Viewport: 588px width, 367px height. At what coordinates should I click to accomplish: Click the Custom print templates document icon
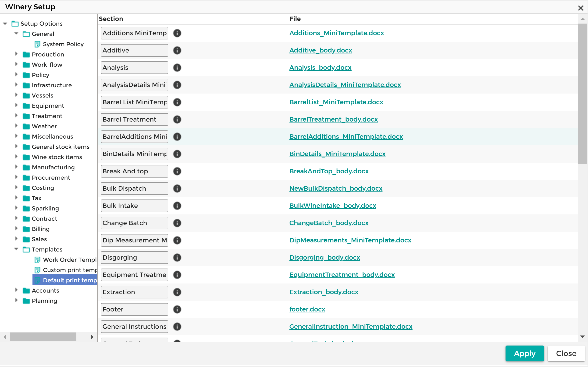[x=37, y=270]
